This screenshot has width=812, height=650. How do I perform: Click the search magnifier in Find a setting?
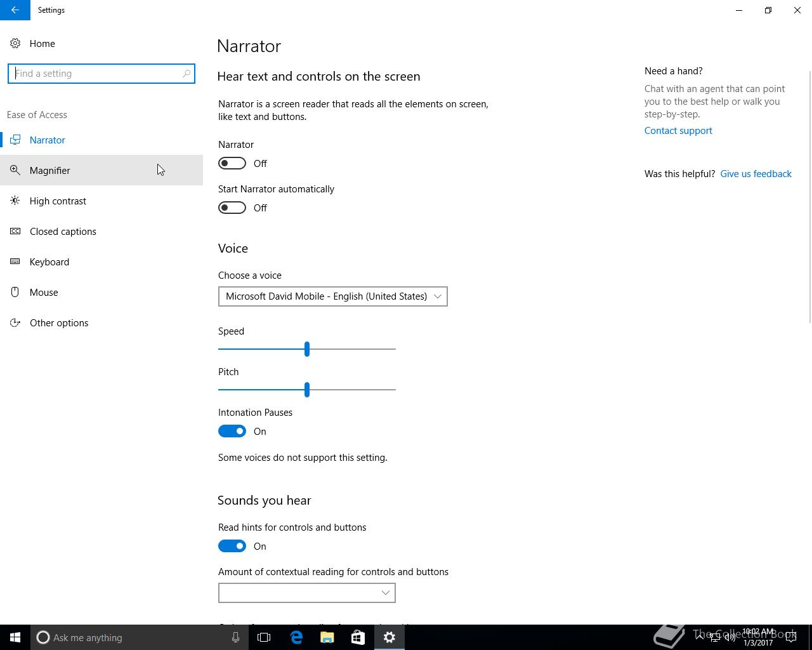point(187,74)
